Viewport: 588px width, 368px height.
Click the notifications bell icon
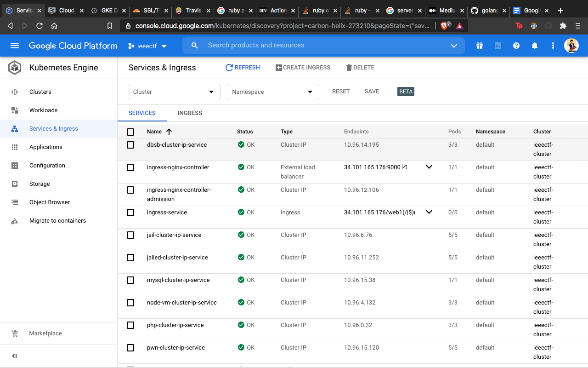(x=534, y=45)
